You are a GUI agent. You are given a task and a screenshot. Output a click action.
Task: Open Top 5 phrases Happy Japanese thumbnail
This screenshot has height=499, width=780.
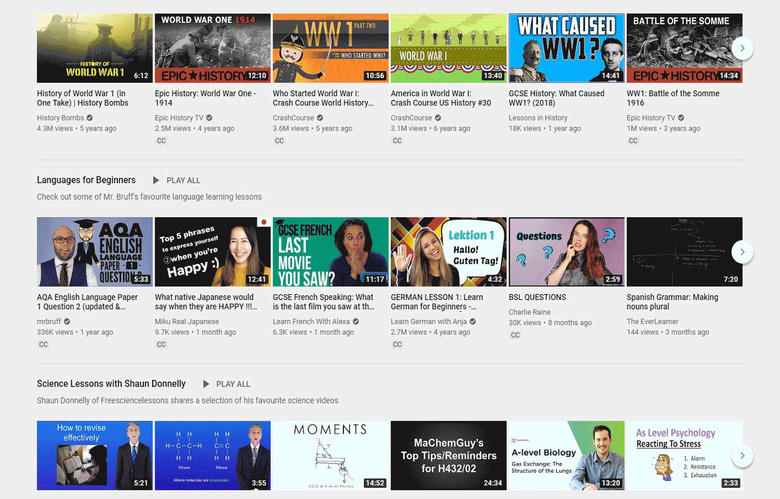click(x=212, y=251)
